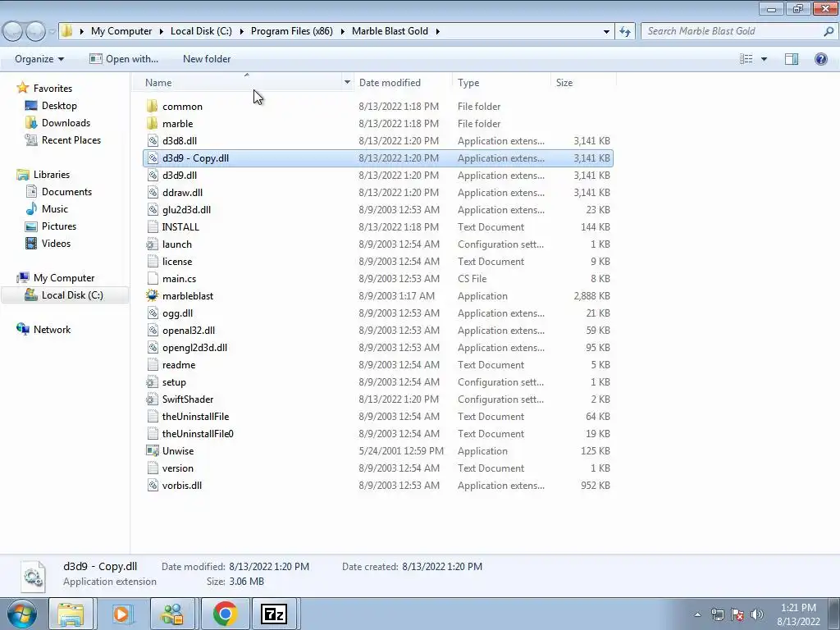The height and width of the screenshot is (630, 840).
Task: Show hidden system tray icons
Action: click(697, 614)
